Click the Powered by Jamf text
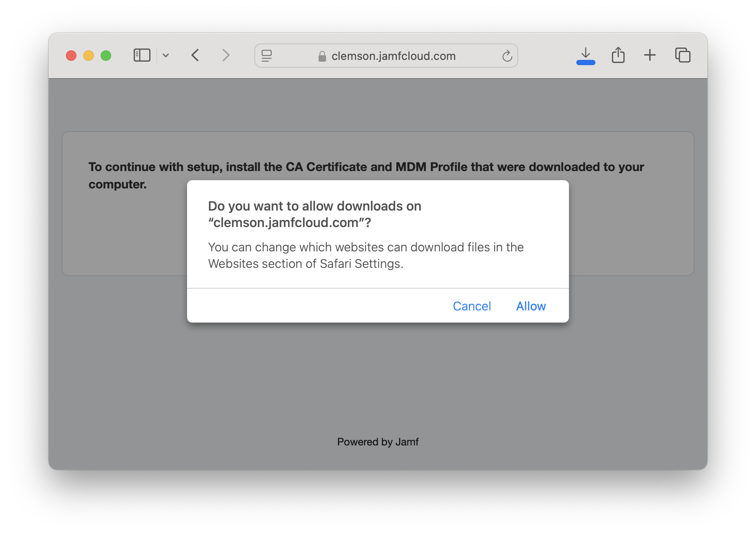The height and width of the screenshot is (534, 756). [378, 442]
